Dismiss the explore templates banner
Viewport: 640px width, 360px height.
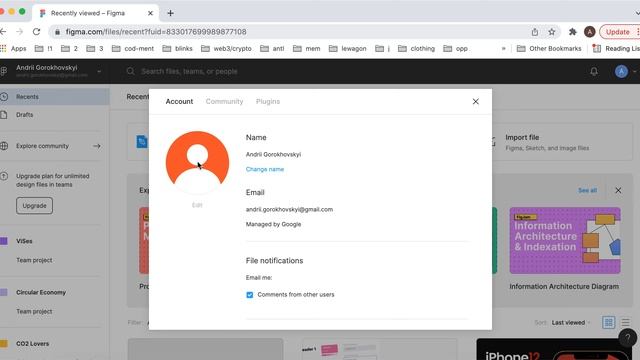point(618,190)
